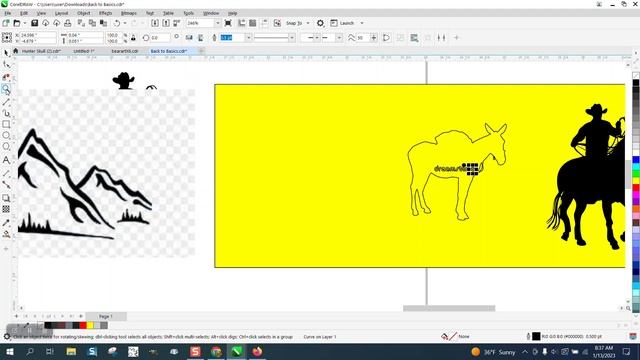640x360 pixels.
Task: Expand the Launch dropdown
Action: pyautogui.click(x=362, y=23)
